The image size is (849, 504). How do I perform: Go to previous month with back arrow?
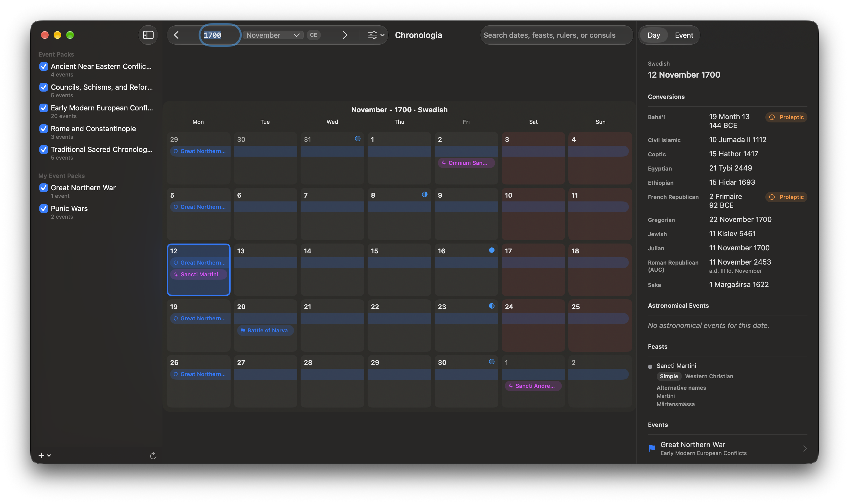click(176, 35)
